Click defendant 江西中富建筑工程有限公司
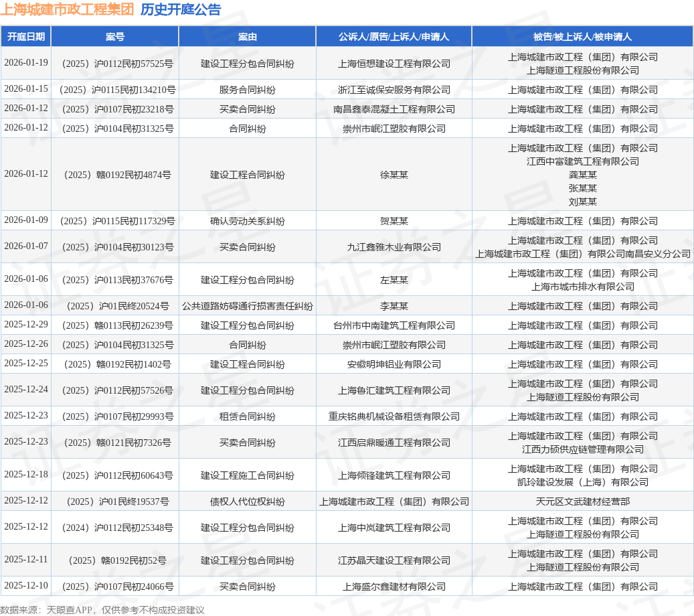The width and height of the screenshot is (694, 616). click(582, 161)
